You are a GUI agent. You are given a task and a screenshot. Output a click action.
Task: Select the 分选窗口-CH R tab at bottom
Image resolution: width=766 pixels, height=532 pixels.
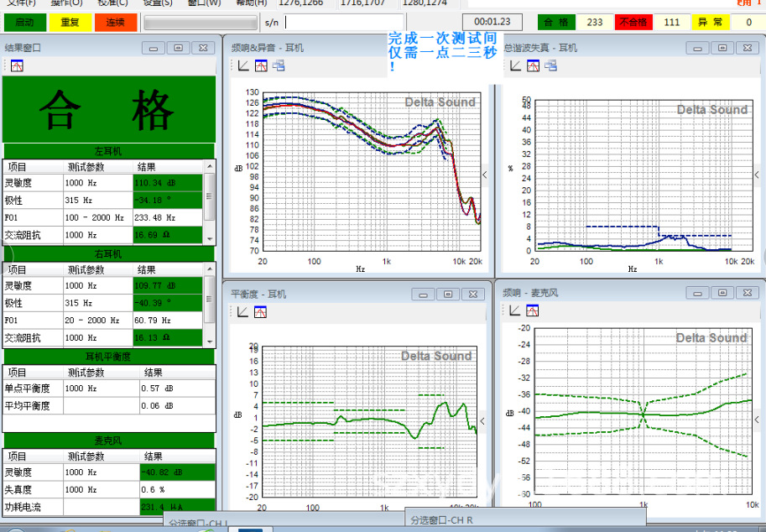tap(442, 520)
